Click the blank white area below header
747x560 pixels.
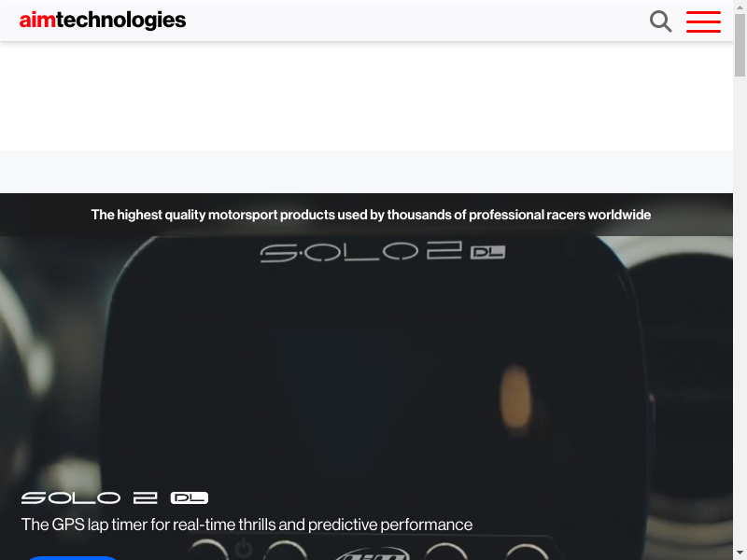pos(366,96)
